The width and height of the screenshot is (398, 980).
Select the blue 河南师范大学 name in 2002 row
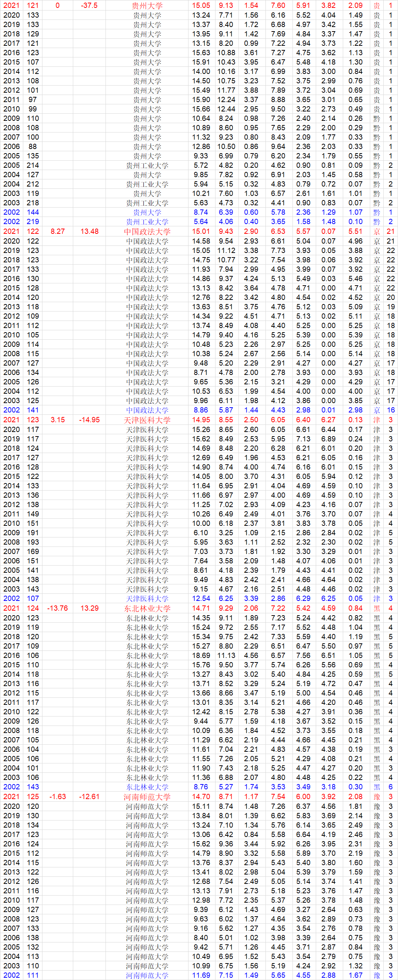point(147,975)
